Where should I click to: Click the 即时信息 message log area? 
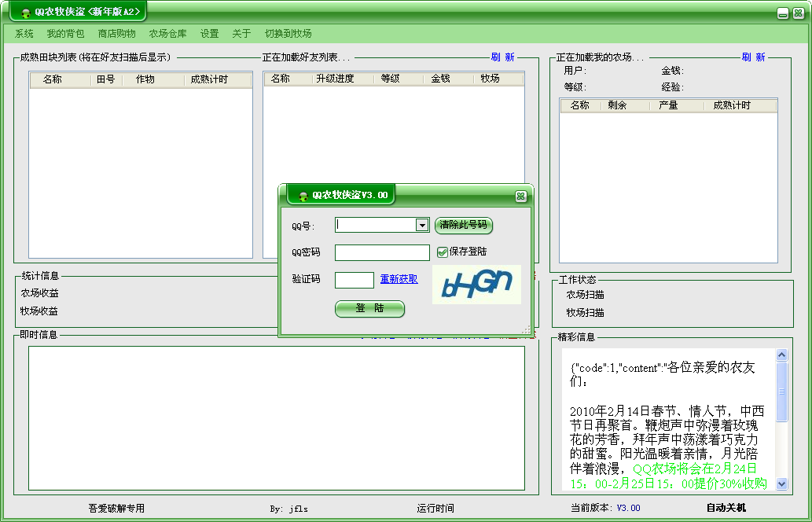277,418
